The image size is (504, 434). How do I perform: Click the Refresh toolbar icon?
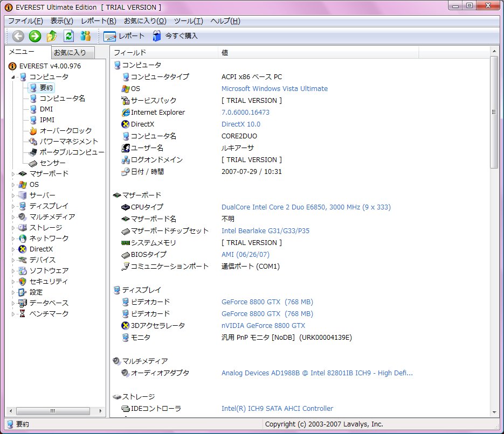click(68, 36)
